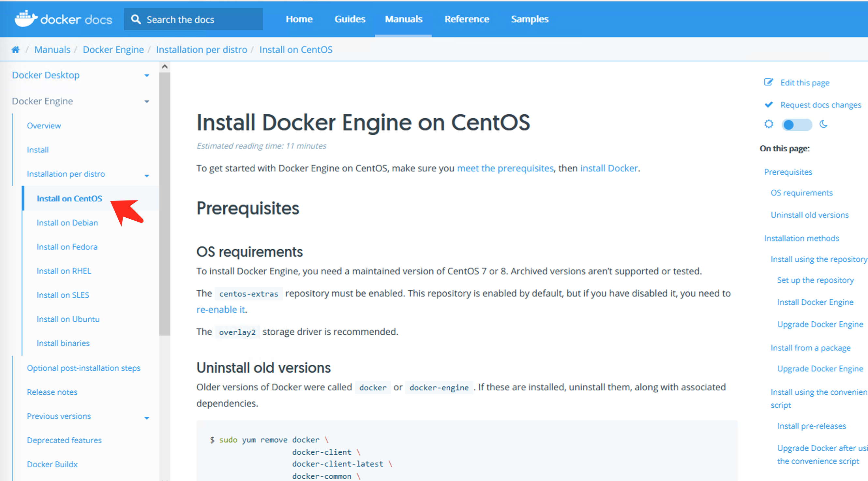
Task: Select Install on Ubuntu sidebar item
Action: pyautogui.click(x=68, y=319)
